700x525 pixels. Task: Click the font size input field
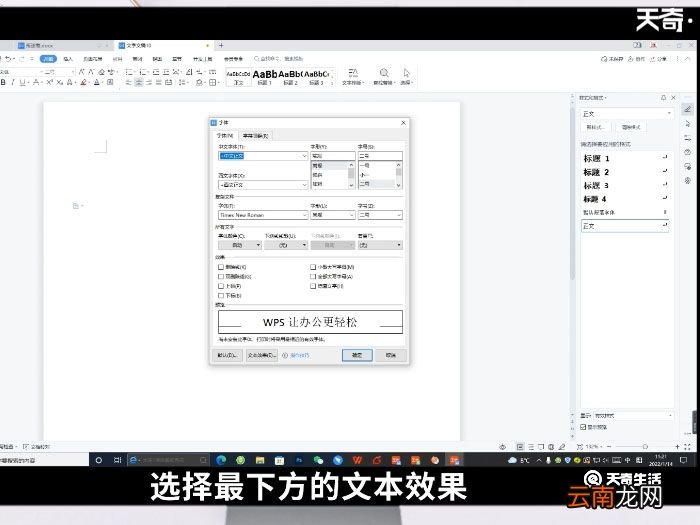[380, 156]
